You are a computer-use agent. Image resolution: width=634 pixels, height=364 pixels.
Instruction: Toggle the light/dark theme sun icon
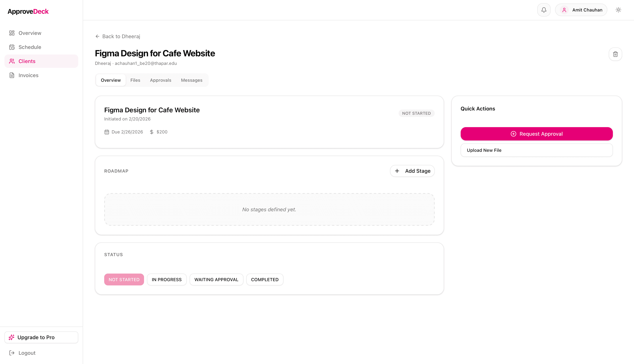click(618, 10)
